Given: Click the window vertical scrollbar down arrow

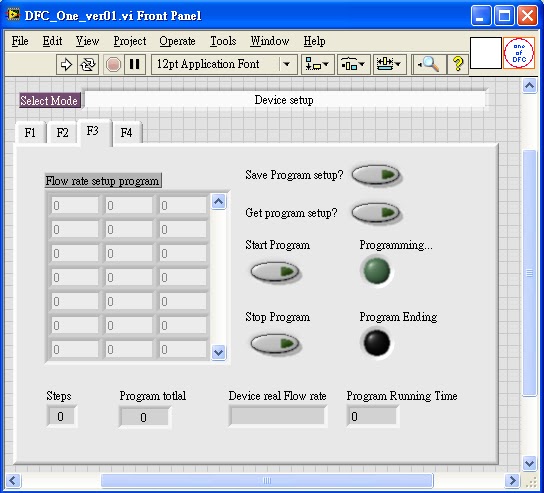Looking at the screenshot, I should click(530, 463).
